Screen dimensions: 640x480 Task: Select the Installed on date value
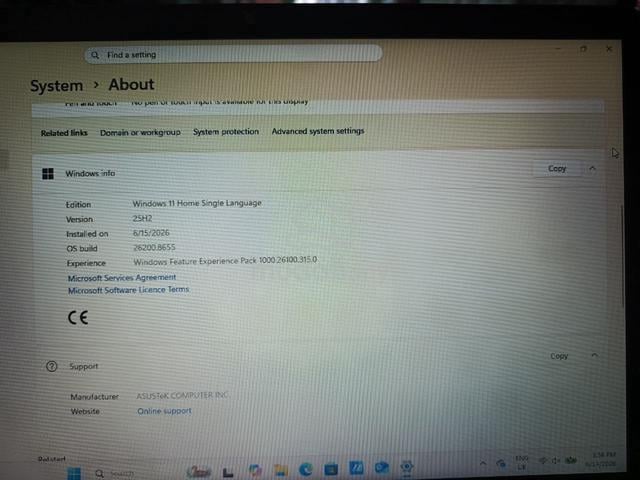pos(151,233)
